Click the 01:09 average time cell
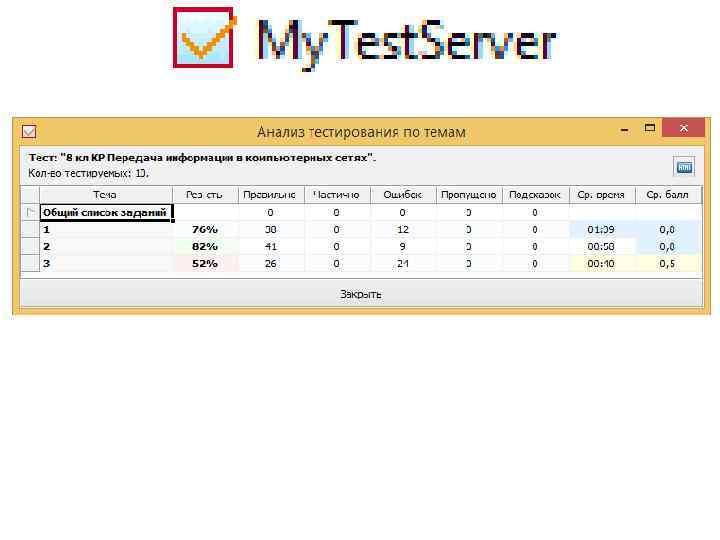 [x=601, y=230]
